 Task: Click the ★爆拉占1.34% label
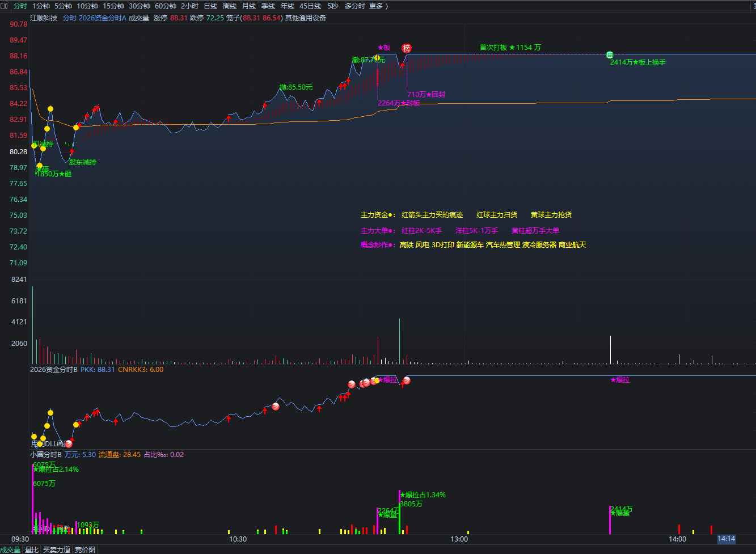423,495
